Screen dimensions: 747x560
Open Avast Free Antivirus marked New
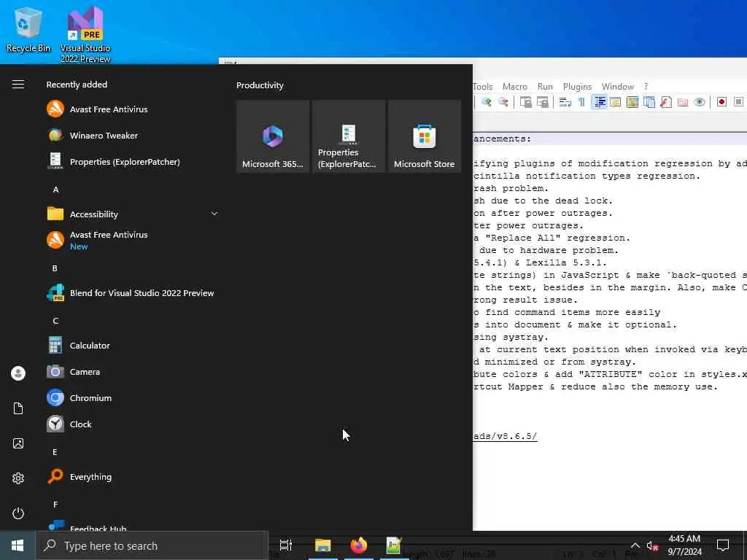pos(133,241)
